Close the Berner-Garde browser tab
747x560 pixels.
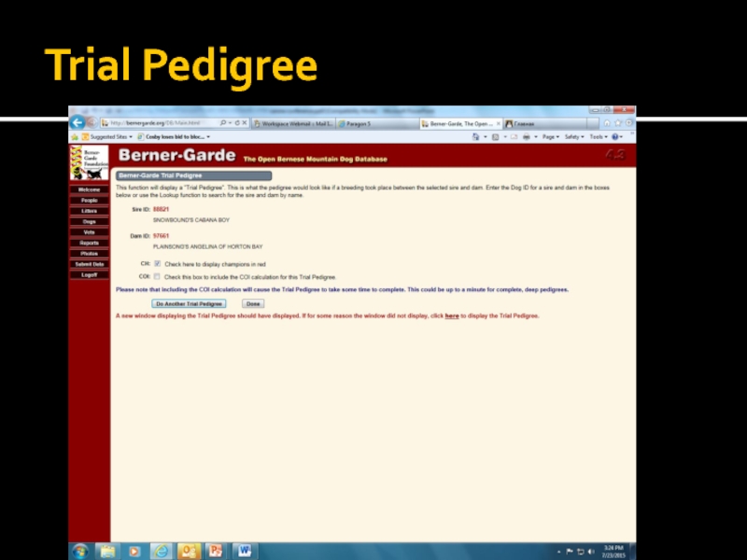(499, 124)
